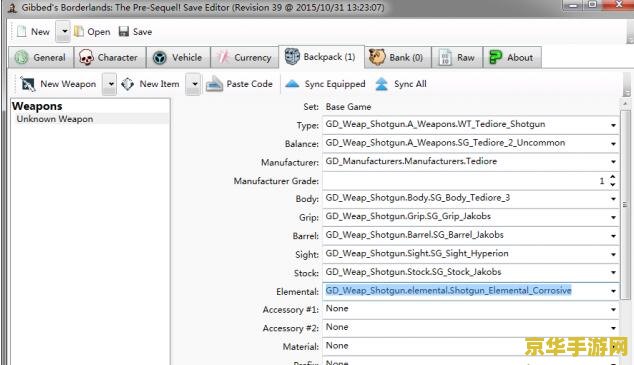Click the New Item icon
The width and height of the screenshot is (634, 365).
(128, 84)
